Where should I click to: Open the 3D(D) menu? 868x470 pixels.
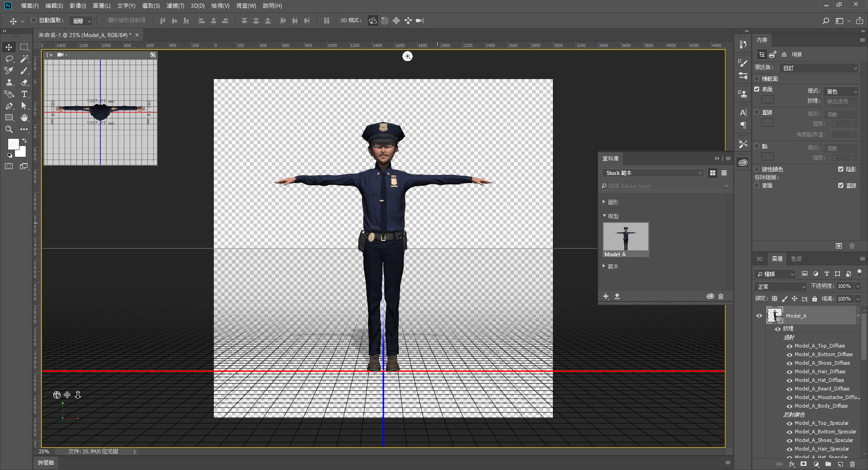[198, 6]
